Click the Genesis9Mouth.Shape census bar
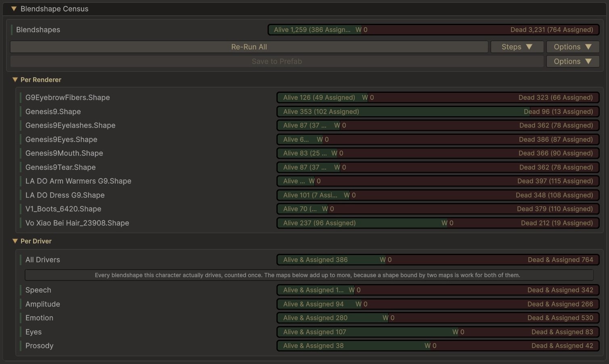The width and height of the screenshot is (609, 364). click(438, 153)
